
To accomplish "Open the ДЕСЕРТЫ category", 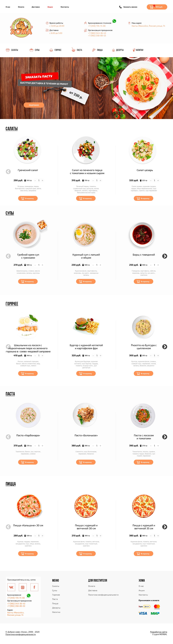I will click(118, 50).
